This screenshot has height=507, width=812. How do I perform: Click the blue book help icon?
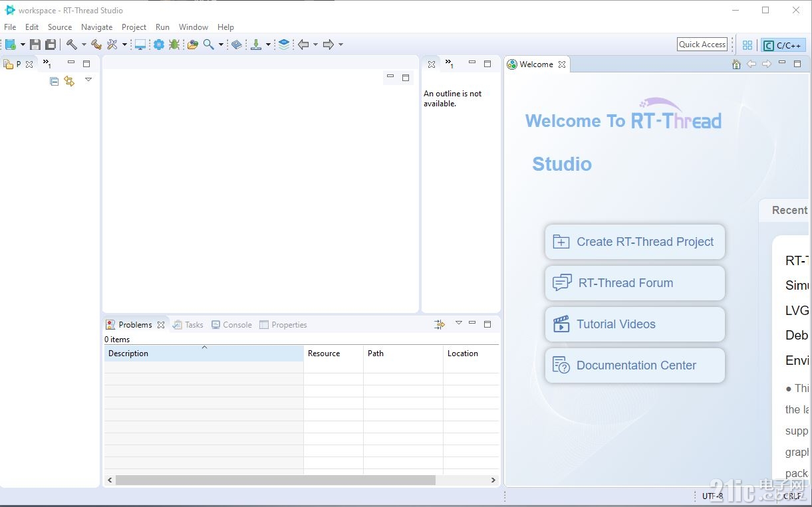click(237, 45)
